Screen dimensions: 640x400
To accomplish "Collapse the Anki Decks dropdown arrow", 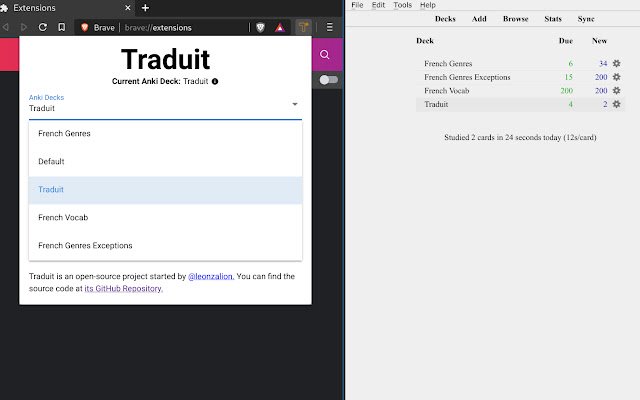I will click(295, 104).
